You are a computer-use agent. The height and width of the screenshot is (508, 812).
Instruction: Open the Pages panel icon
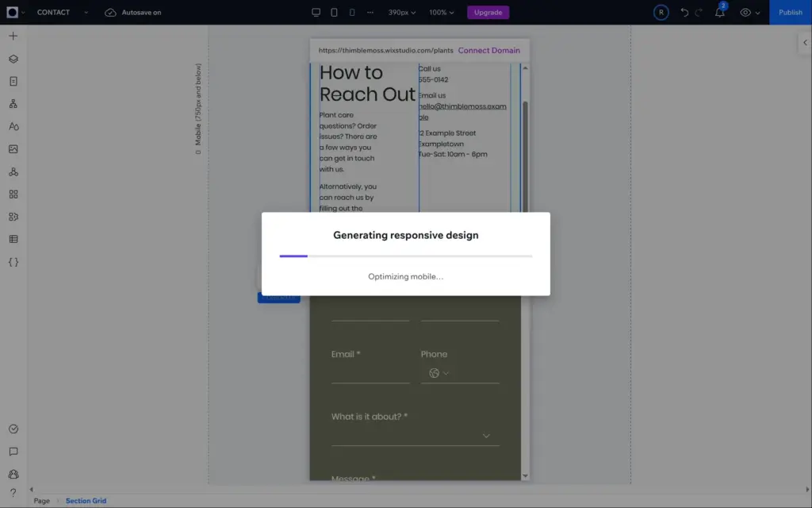[x=13, y=82]
